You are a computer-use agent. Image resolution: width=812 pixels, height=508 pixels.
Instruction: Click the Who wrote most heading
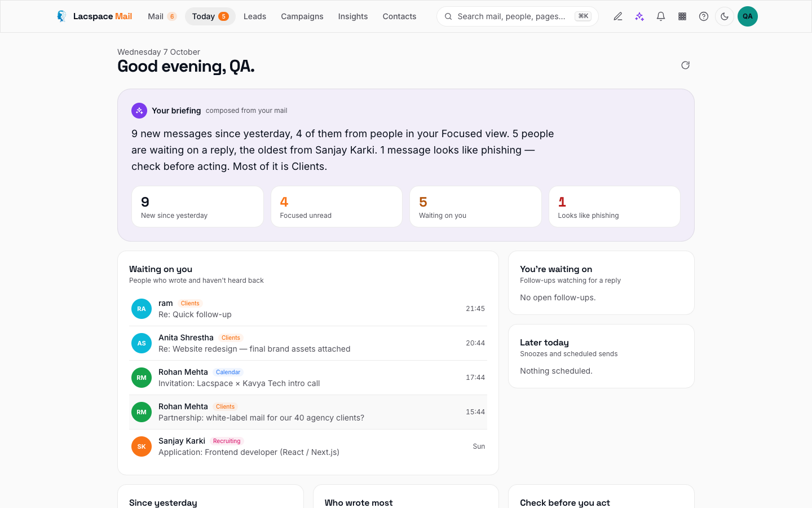point(359,503)
